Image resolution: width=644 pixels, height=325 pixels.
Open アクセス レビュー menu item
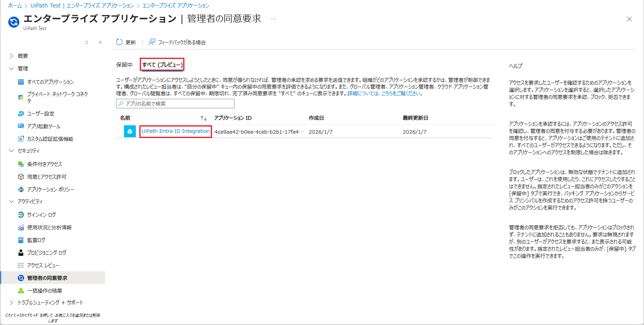(x=43, y=265)
